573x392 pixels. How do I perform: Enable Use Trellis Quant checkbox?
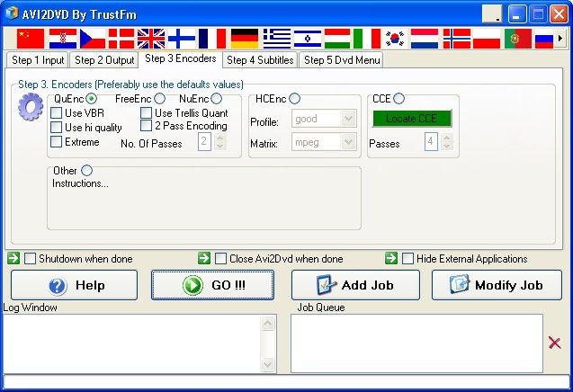pos(146,113)
